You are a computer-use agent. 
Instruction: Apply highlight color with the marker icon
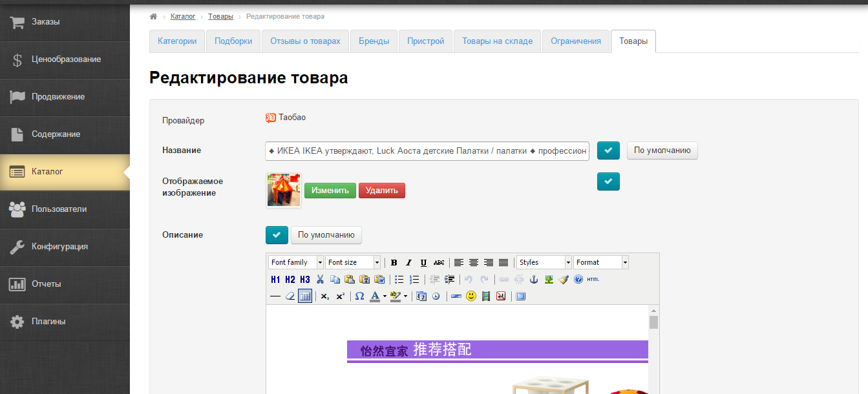click(x=395, y=296)
